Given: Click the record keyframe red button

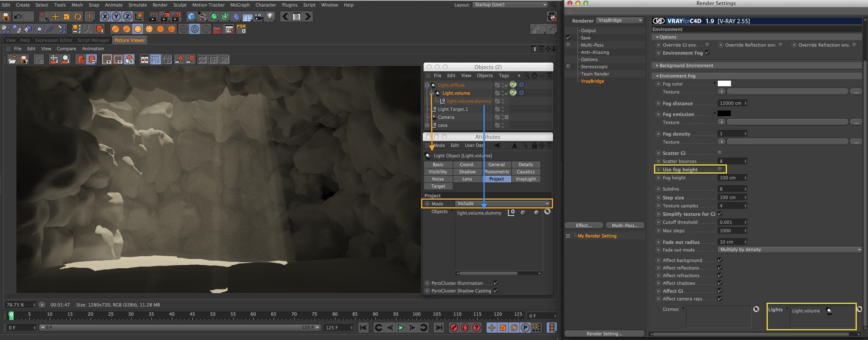Looking at the screenshot, I should click(454, 328).
